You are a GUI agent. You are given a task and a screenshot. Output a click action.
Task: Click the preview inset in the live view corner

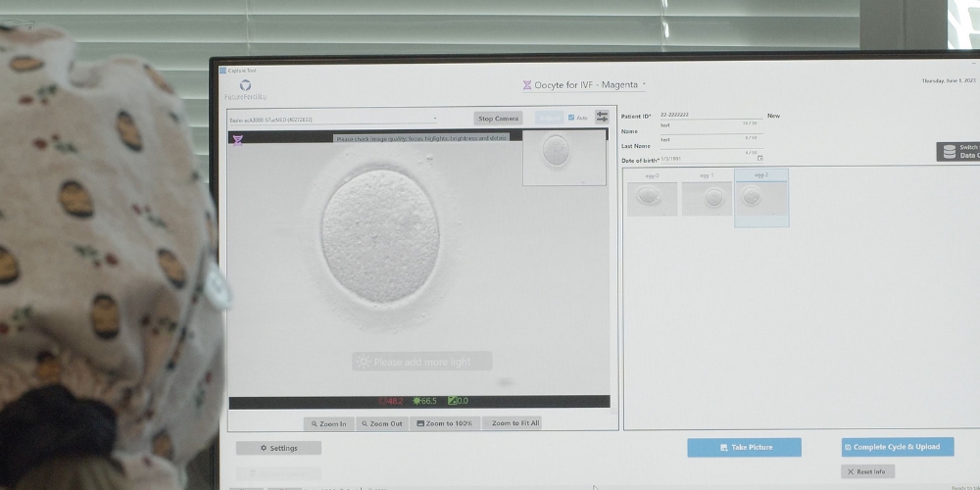tap(563, 158)
